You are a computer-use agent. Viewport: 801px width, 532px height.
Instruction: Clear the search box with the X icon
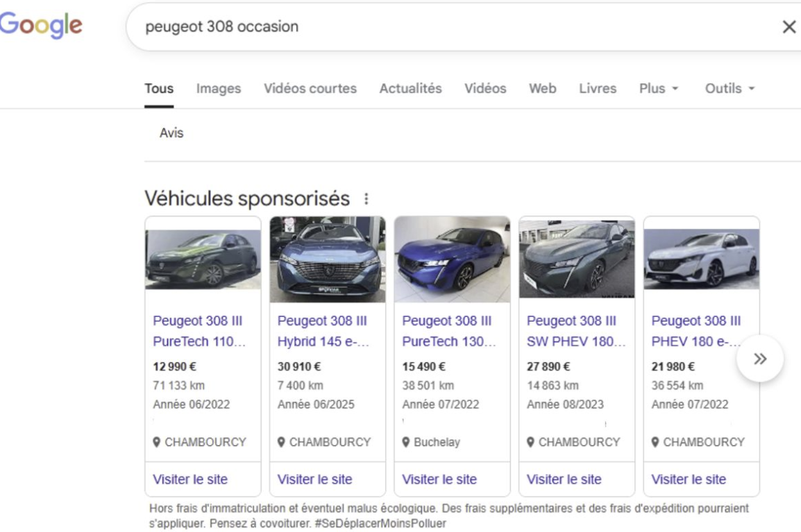coord(789,27)
